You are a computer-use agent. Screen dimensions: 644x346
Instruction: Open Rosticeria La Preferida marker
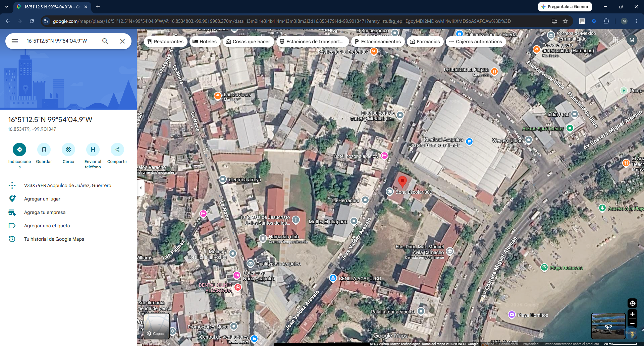coord(374,52)
